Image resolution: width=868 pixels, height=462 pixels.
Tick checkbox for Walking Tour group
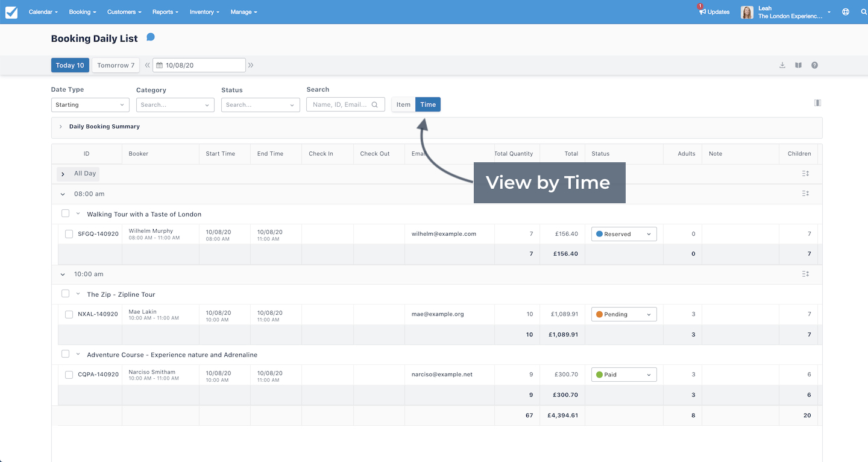coord(65,214)
